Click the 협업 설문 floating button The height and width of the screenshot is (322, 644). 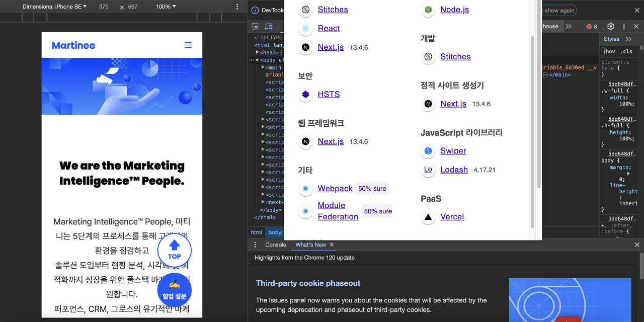point(175,290)
